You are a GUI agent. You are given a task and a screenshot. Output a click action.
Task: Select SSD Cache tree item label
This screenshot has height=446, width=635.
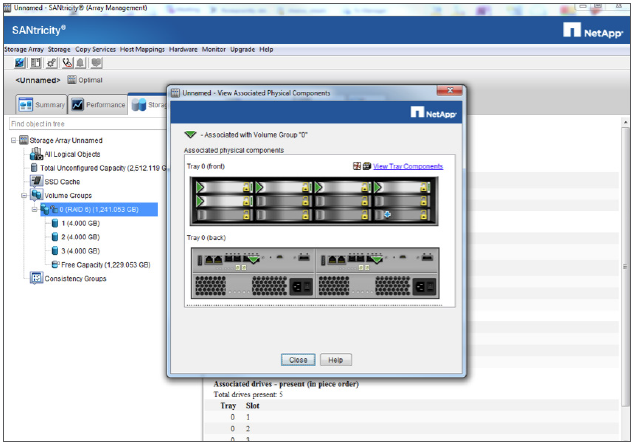[x=62, y=181]
